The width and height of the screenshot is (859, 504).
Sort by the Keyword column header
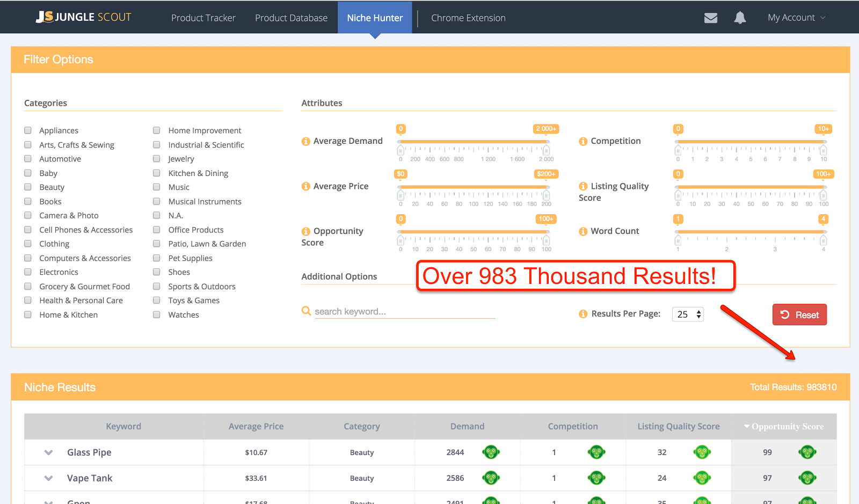[123, 426]
